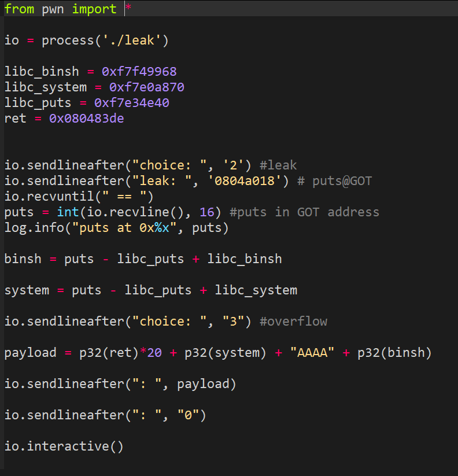Click the '#puts in GOT address' comment

pyautogui.click(x=304, y=212)
